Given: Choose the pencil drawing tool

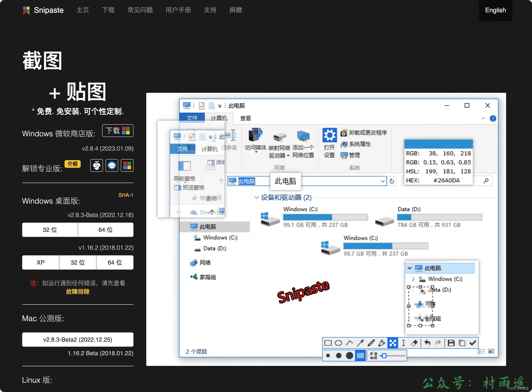Looking at the screenshot, I should tap(371, 343).
